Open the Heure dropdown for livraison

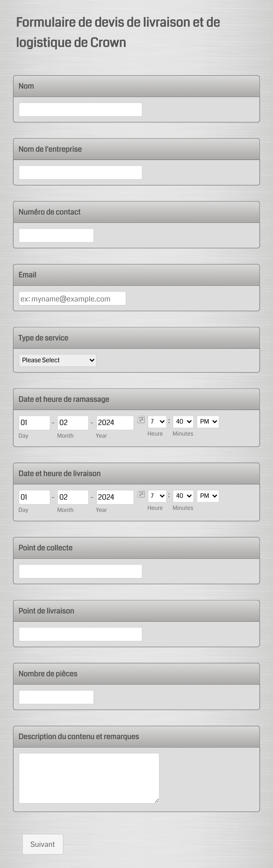pyautogui.click(x=157, y=496)
